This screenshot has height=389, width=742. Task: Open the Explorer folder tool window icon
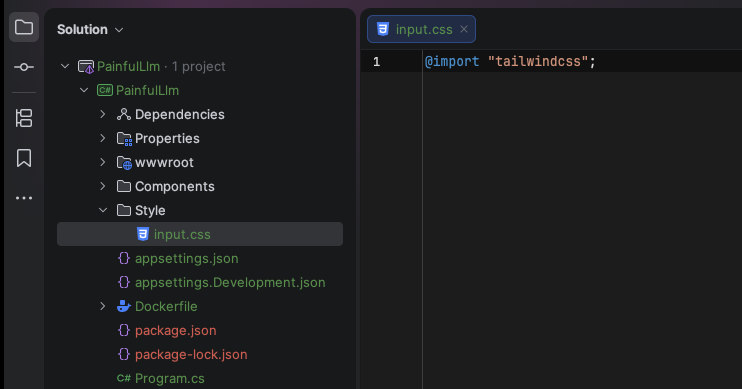[x=24, y=27]
